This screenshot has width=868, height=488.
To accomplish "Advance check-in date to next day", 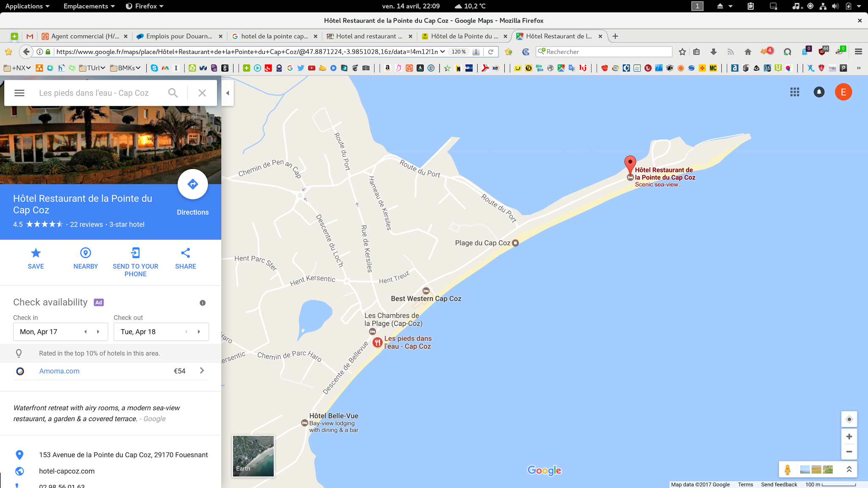I will point(98,332).
